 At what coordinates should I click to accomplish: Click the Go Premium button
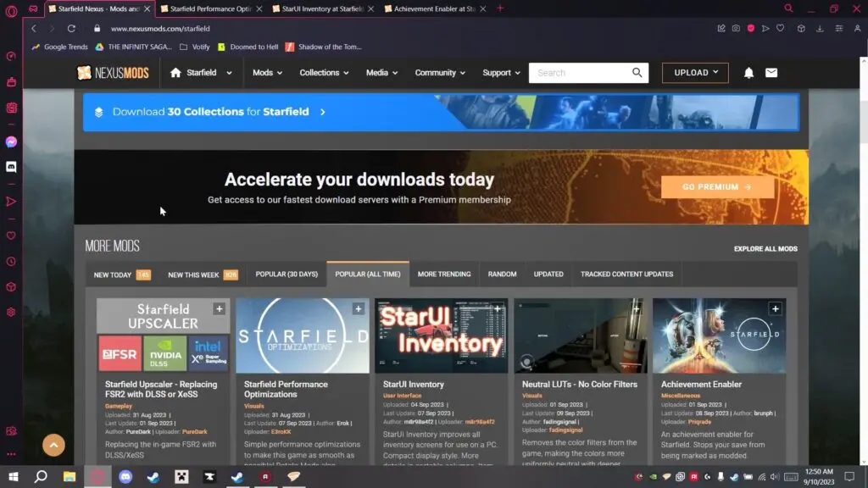[717, 187]
